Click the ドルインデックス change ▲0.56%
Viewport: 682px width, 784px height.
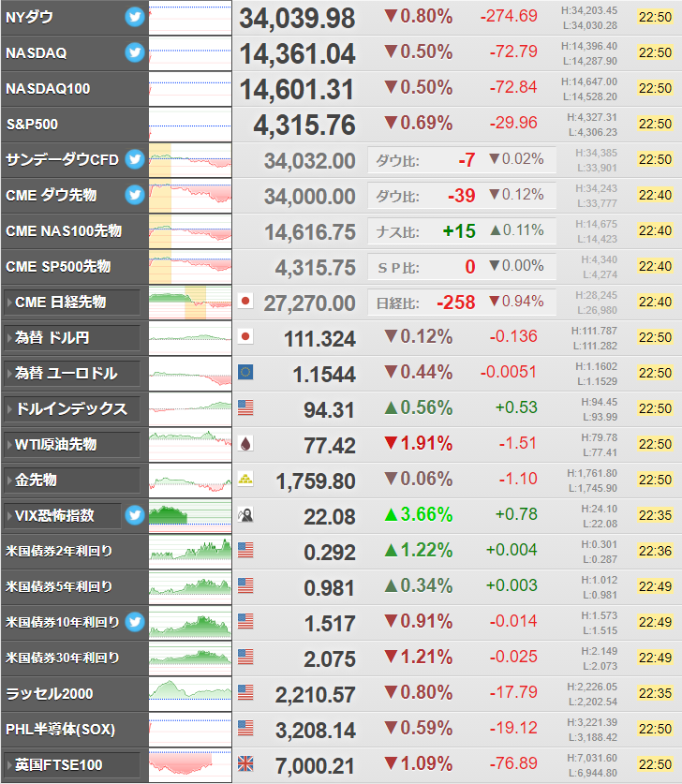419,408
